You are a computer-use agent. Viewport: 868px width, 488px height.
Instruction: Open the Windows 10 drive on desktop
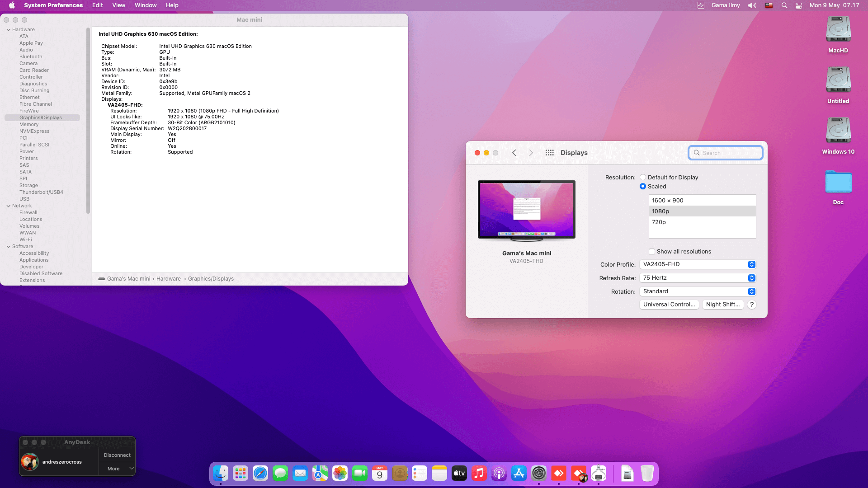tap(838, 136)
